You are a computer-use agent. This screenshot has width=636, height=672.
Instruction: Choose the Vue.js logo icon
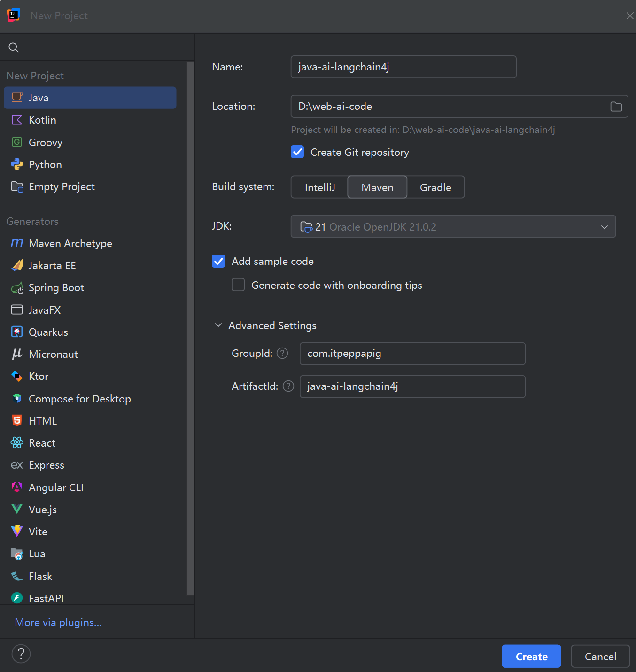click(17, 509)
